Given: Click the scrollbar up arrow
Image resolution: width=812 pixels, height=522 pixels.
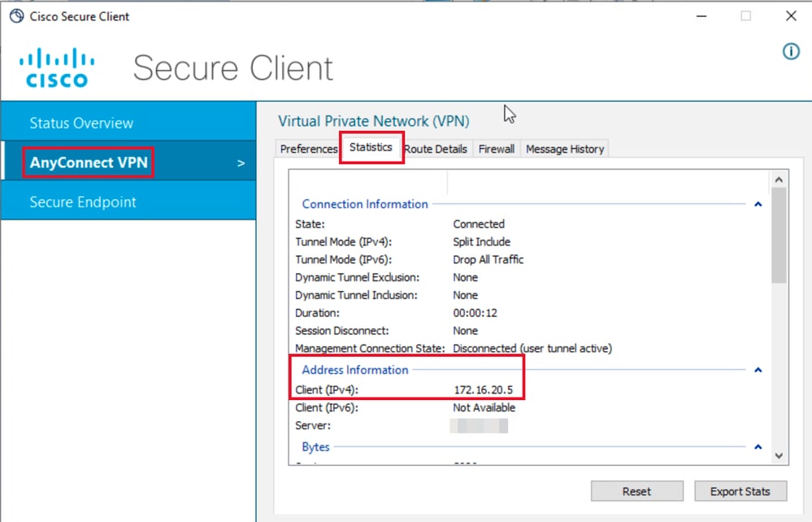Looking at the screenshot, I should pos(779,180).
